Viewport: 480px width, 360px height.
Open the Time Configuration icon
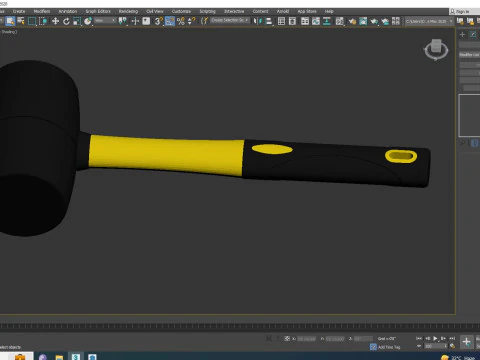tap(452, 346)
